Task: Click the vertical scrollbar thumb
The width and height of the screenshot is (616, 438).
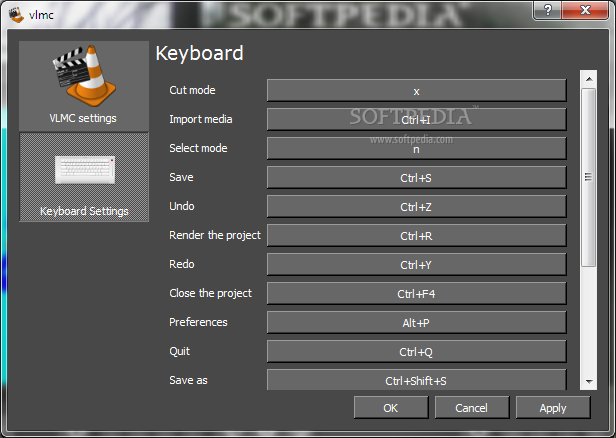Action: 588,178
